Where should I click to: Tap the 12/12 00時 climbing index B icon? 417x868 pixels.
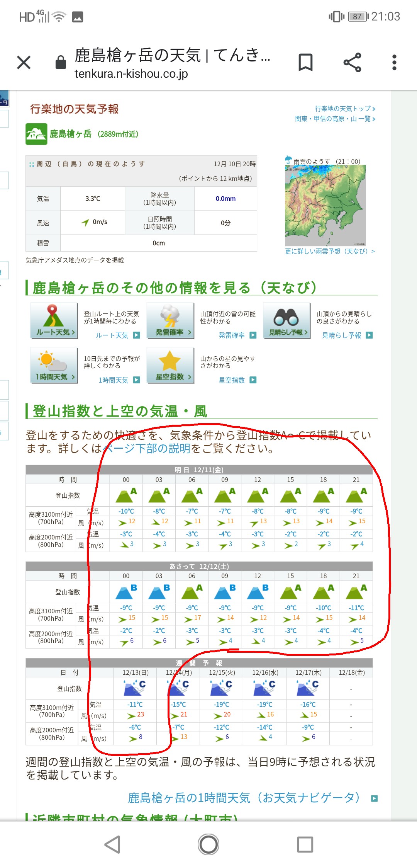tap(126, 592)
